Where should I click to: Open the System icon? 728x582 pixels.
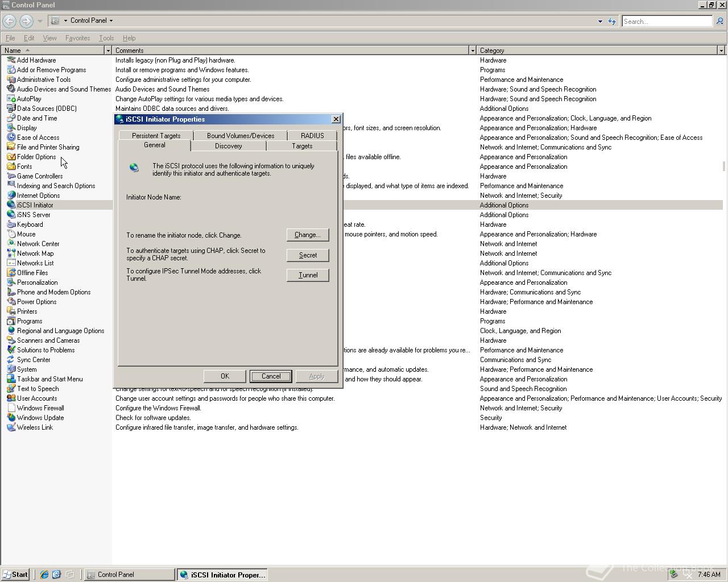(11, 369)
